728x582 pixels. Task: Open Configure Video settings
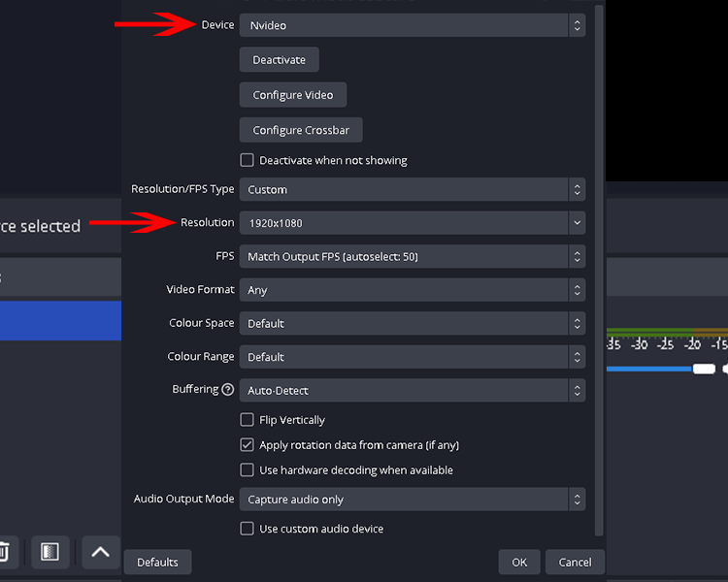(293, 95)
